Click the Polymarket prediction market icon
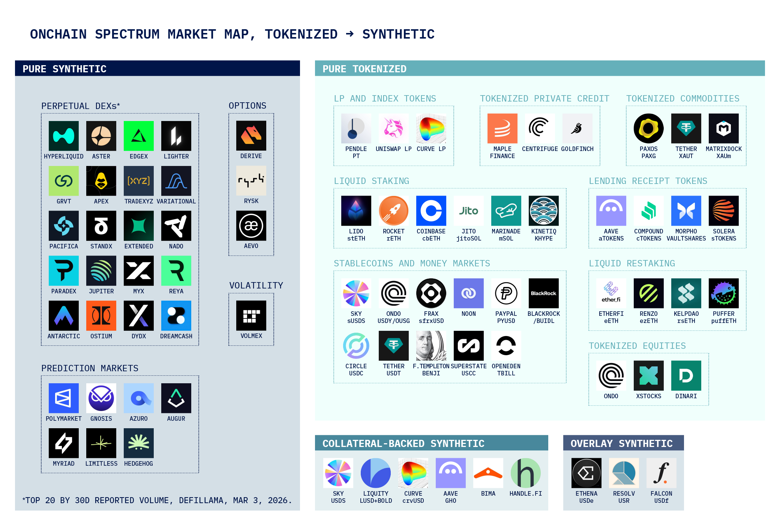This screenshot has height=532, width=780. (64, 398)
